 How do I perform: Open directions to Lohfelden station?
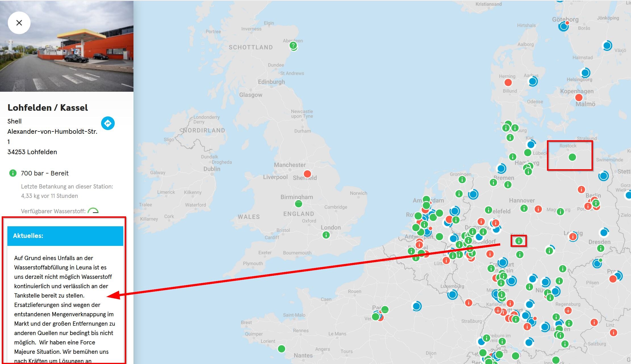(x=108, y=123)
